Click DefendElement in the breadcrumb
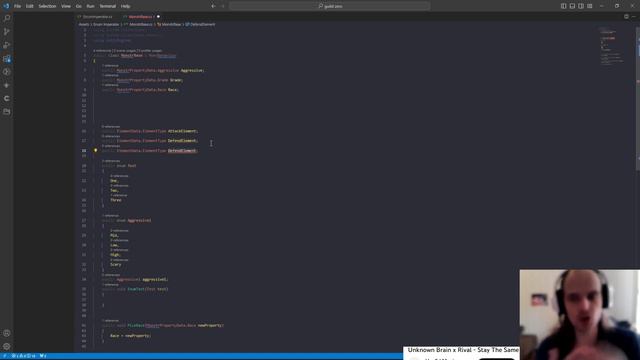The width and height of the screenshot is (640, 360). pyautogui.click(x=202, y=24)
